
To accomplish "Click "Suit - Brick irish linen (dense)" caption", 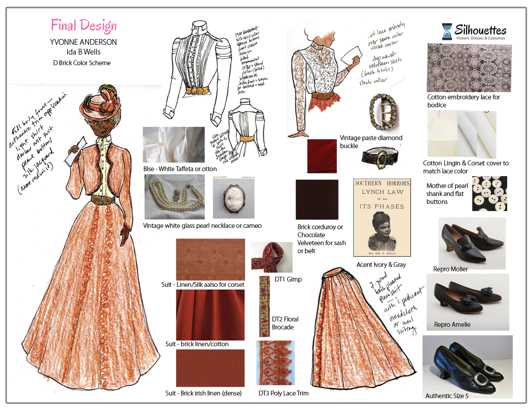I will (x=203, y=393).
